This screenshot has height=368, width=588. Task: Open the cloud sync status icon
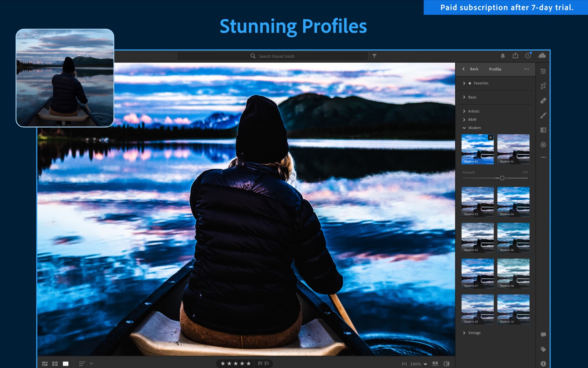542,56
